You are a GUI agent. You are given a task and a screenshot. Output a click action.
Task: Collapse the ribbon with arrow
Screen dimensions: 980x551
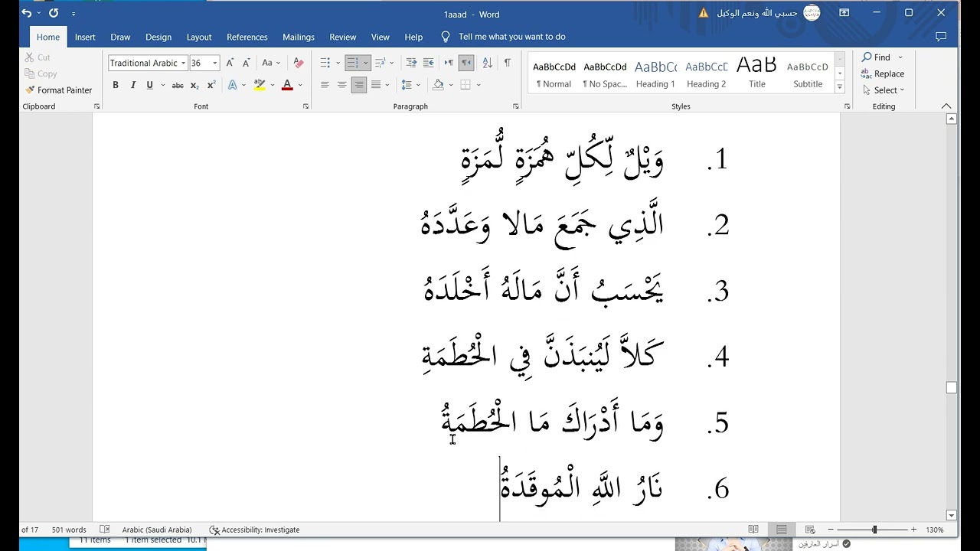(946, 106)
